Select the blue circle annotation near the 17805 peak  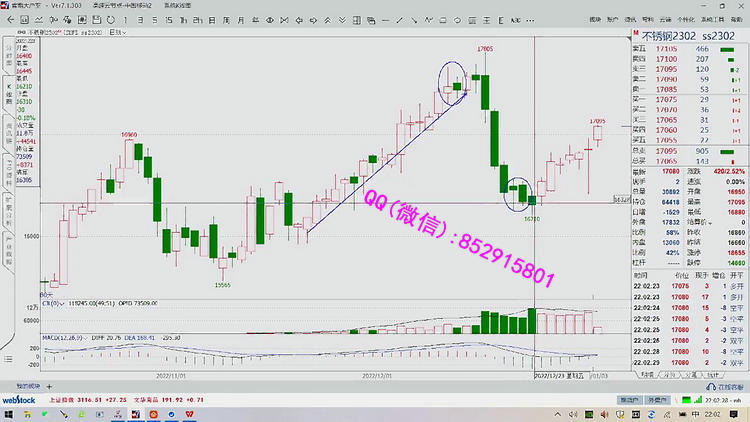pos(454,84)
